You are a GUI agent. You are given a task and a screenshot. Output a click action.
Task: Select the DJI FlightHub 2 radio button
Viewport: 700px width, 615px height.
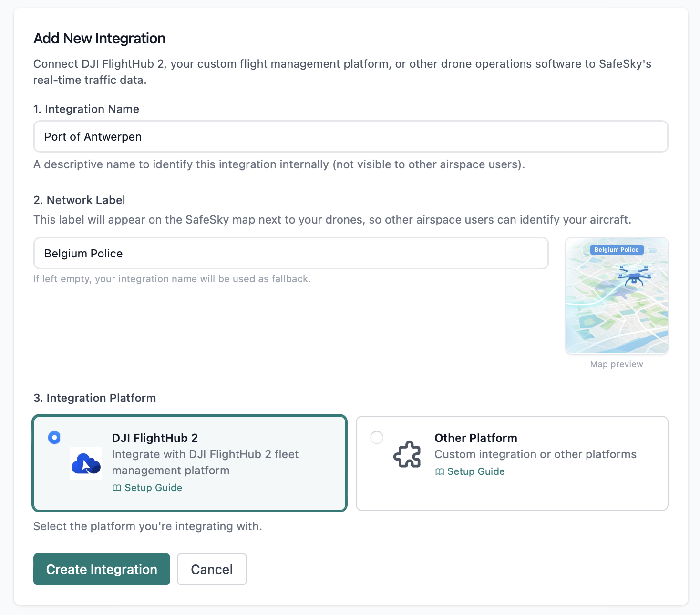click(x=54, y=437)
